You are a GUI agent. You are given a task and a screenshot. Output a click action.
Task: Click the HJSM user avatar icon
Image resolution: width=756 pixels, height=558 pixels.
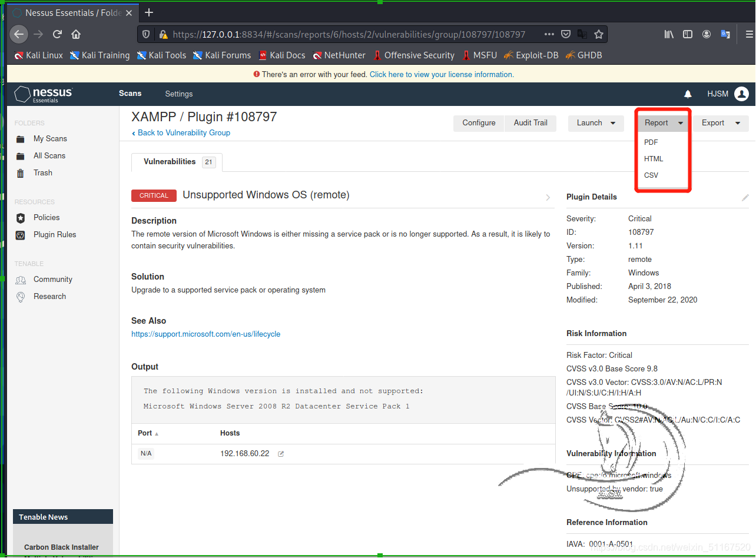pyautogui.click(x=741, y=94)
